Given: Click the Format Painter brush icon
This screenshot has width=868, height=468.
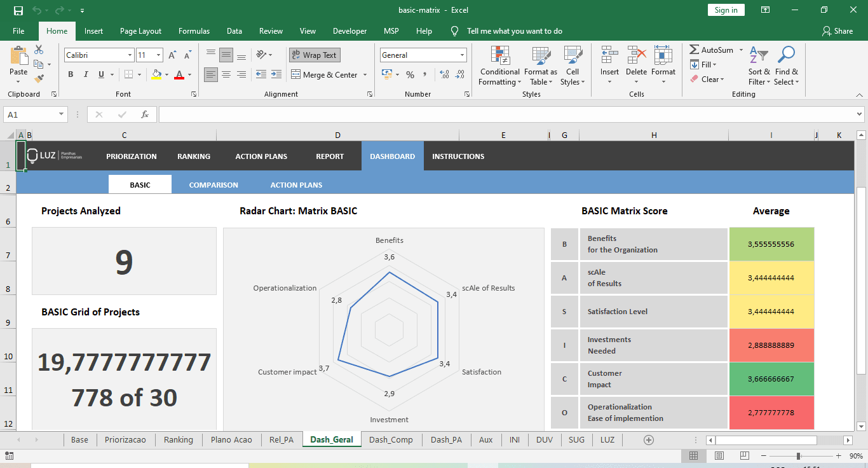Looking at the screenshot, I should pos(39,79).
